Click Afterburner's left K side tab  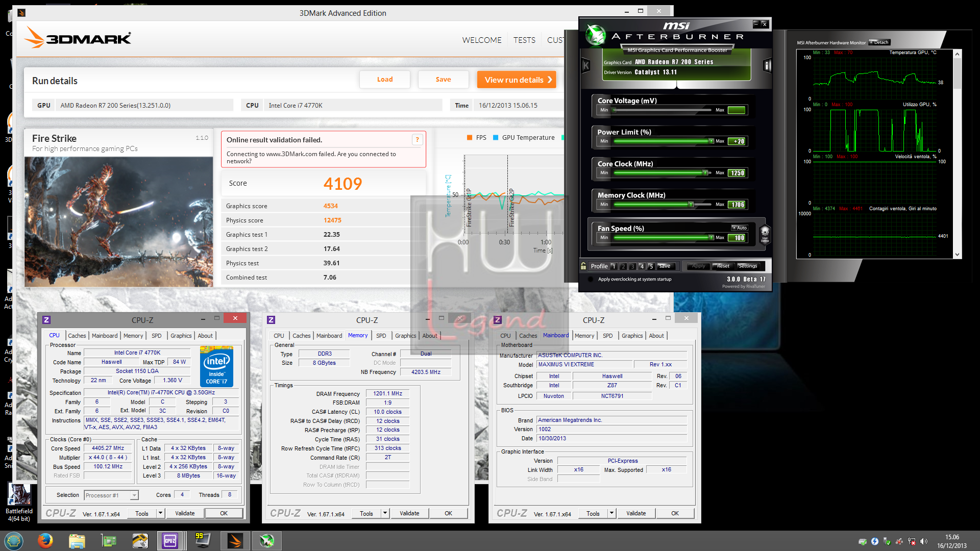[586, 65]
